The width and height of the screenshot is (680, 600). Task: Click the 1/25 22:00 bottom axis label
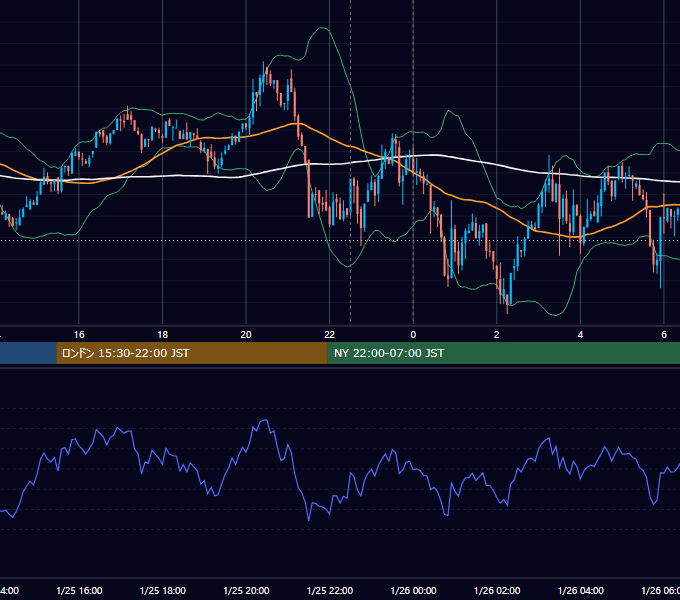coord(330,590)
